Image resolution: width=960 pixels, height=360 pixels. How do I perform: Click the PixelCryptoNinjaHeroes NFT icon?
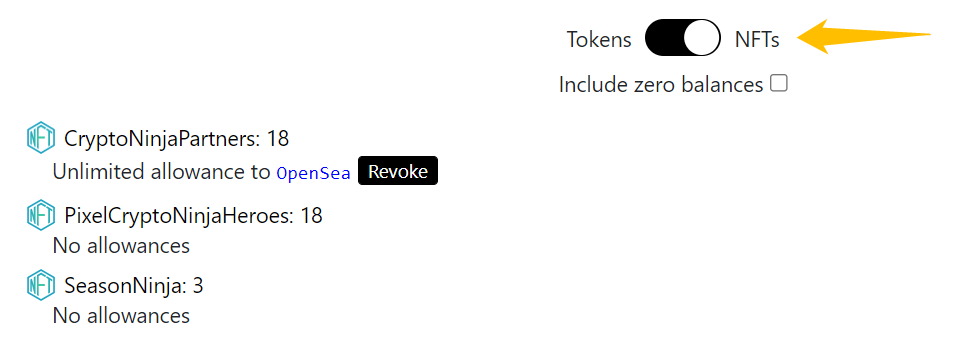pyautogui.click(x=41, y=215)
